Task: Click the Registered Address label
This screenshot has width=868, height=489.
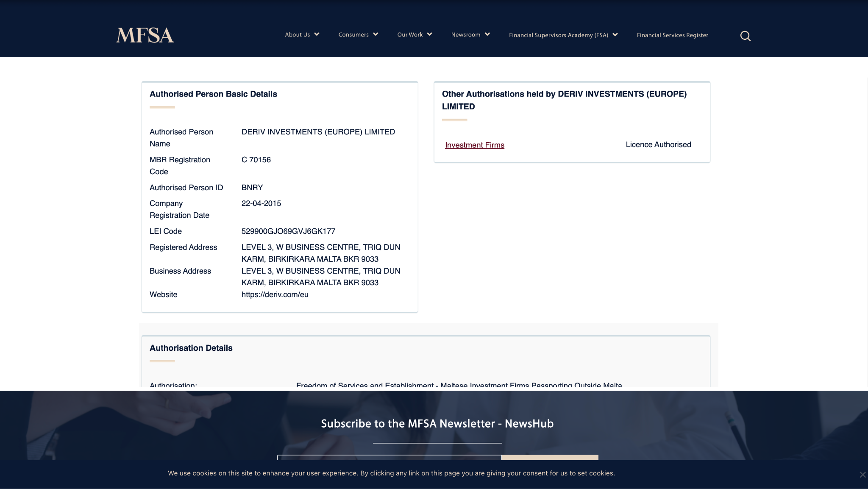Action: click(x=183, y=247)
